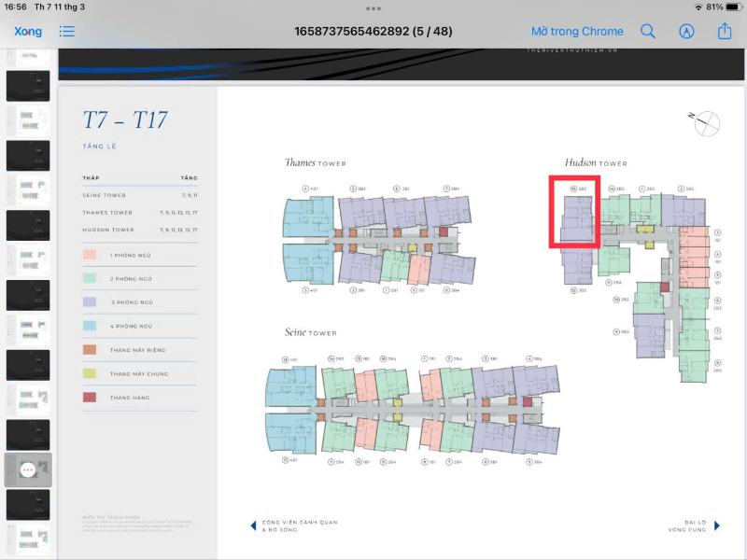Select the red Thang Hàng legend swatch
The height and width of the screenshot is (560, 747).
tap(90, 398)
